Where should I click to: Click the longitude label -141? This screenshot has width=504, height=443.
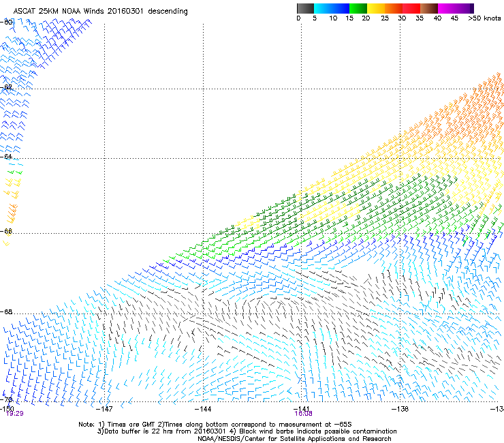(301, 408)
